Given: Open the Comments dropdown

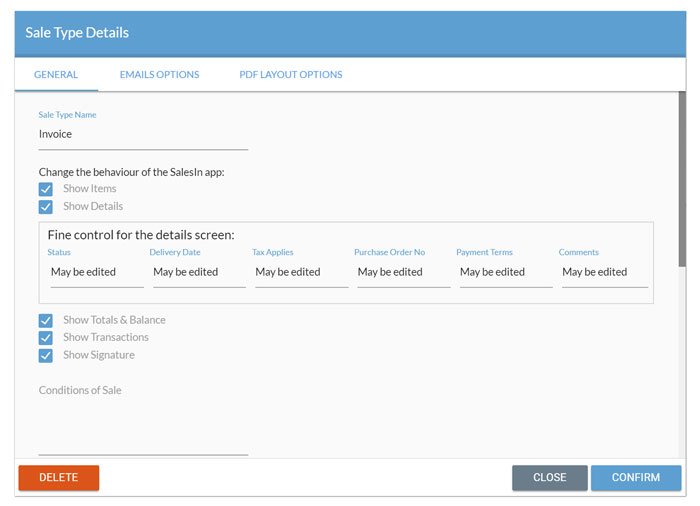Looking at the screenshot, I should pyautogui.click(x=605, y=272).
